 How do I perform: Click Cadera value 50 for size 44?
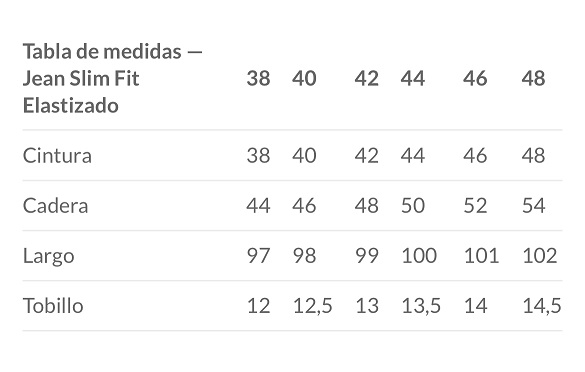click(413, 206)
